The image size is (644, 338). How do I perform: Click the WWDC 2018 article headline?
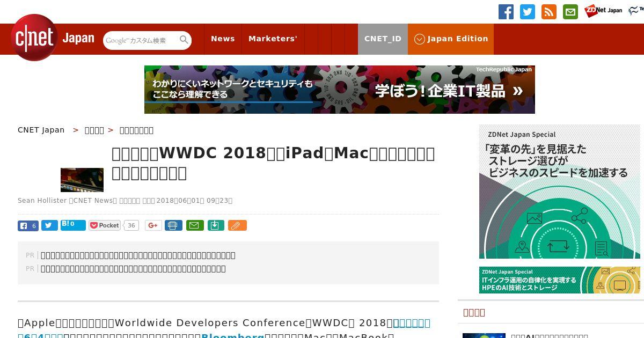pos(273,163)
